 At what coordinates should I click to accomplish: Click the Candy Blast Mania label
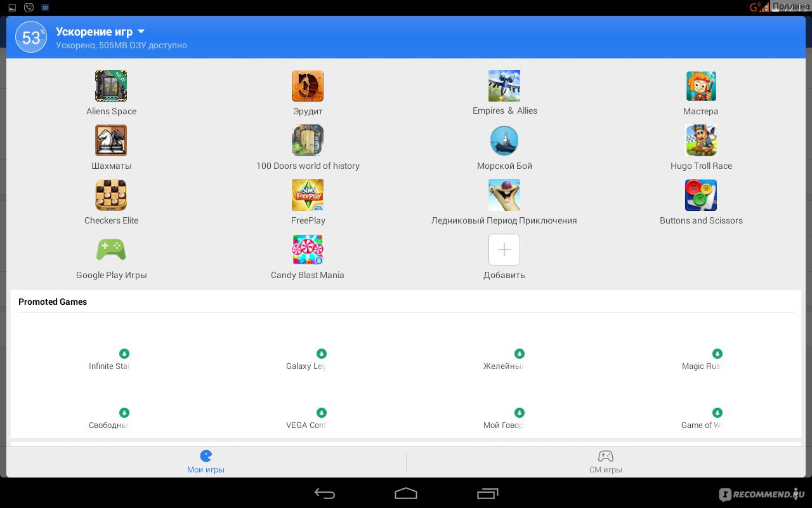(308, 275)
